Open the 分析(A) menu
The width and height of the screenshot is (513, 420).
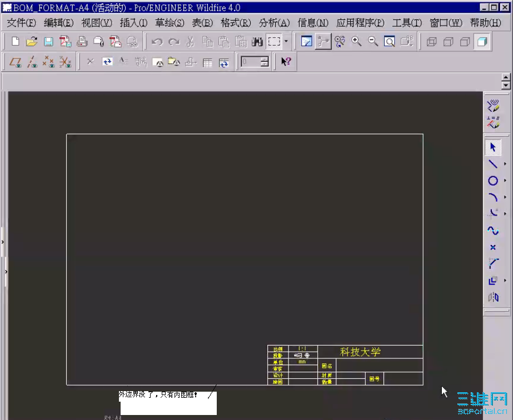(274, 23)
